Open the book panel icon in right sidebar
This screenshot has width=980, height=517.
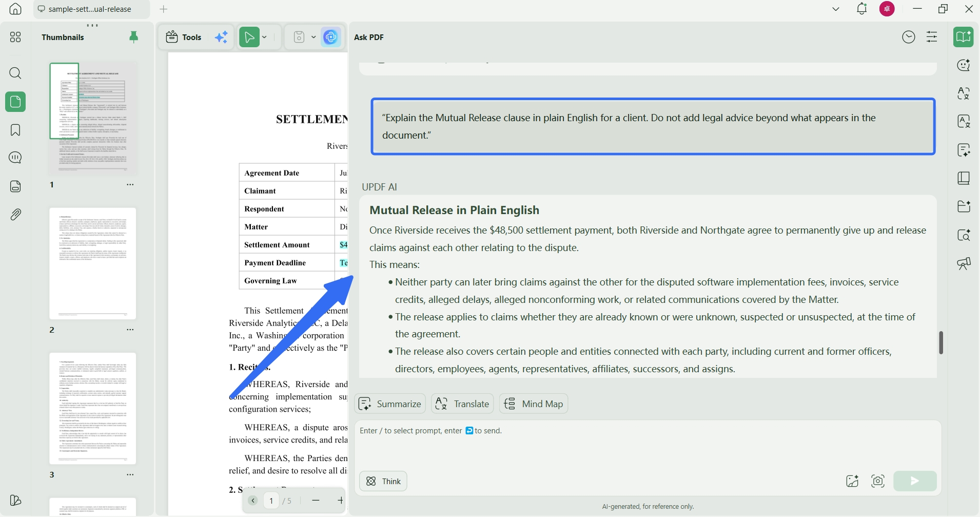pos(964,178)
